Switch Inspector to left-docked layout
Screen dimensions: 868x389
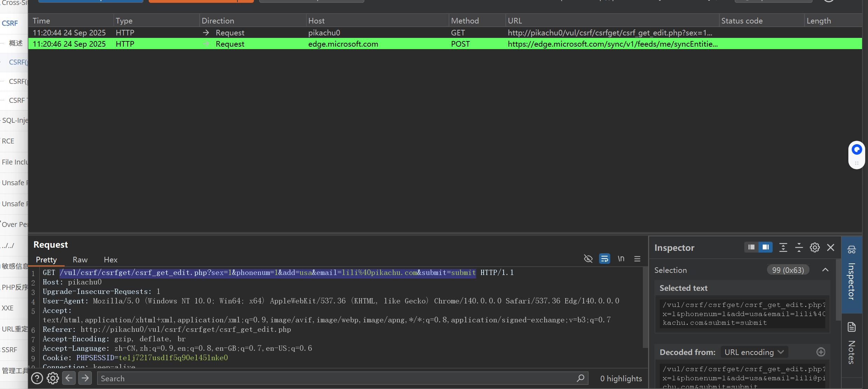tap(751, 247)
